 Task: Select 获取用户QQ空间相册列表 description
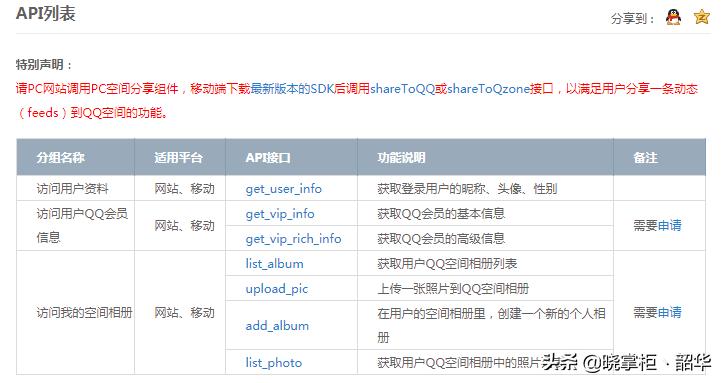point(447,264)
